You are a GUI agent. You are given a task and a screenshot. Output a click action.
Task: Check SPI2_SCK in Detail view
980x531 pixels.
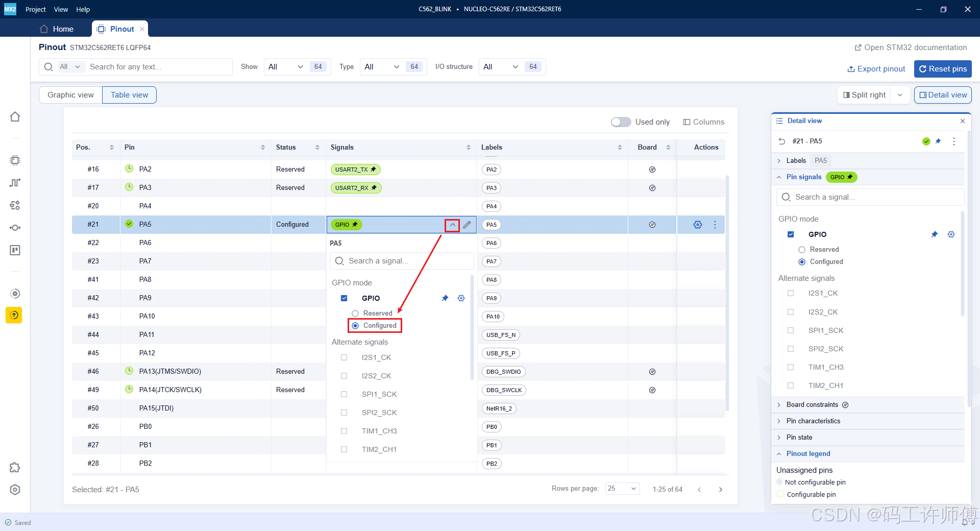point(791,349)
